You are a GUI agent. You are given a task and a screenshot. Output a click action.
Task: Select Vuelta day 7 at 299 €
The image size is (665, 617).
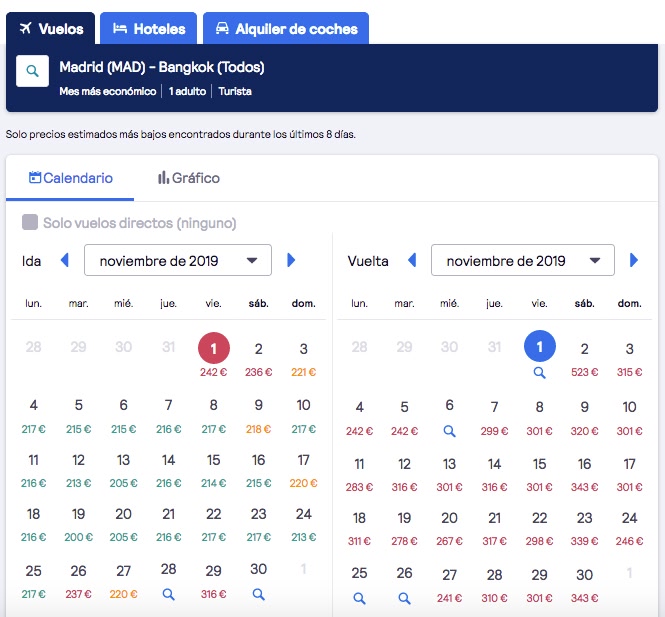point(495,419)
